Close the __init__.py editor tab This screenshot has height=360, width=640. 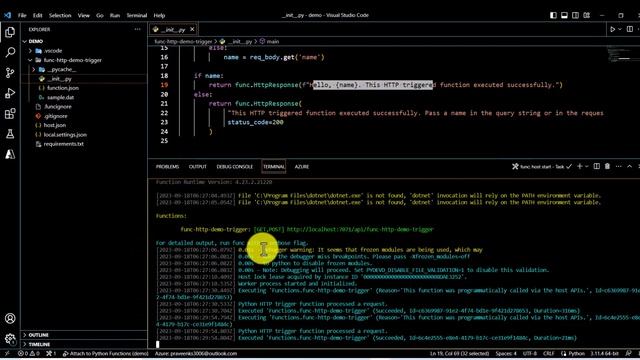pyautogui.click(x=192, y=29)
